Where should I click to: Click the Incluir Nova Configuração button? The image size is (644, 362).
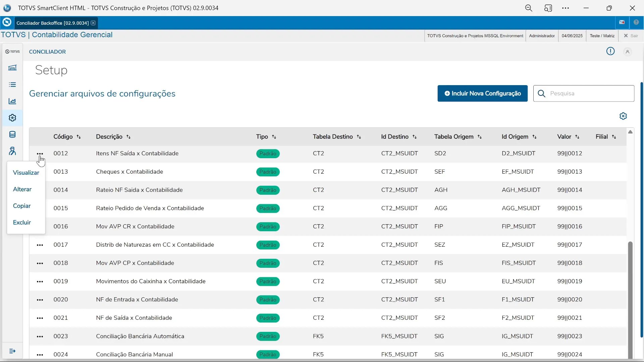482,94
